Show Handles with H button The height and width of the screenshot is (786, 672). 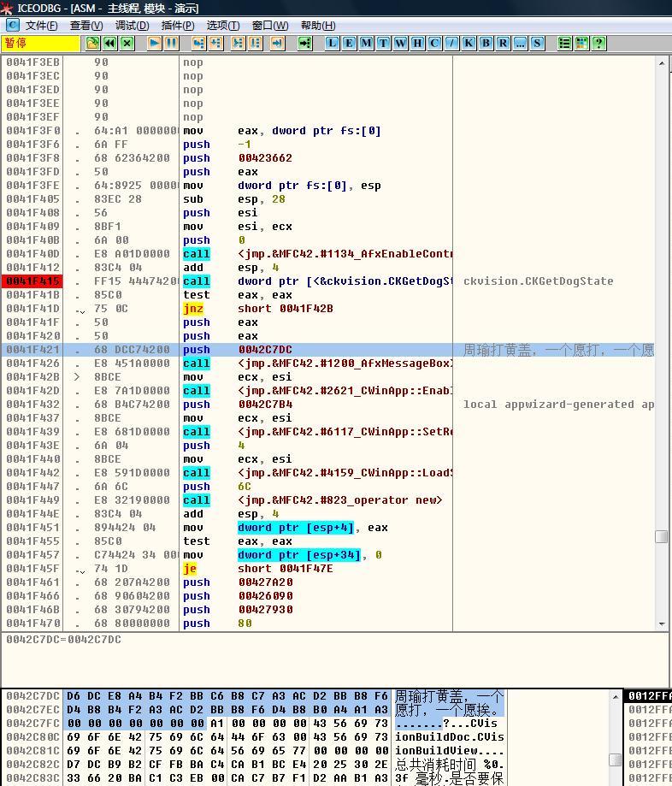pos(417,43)
